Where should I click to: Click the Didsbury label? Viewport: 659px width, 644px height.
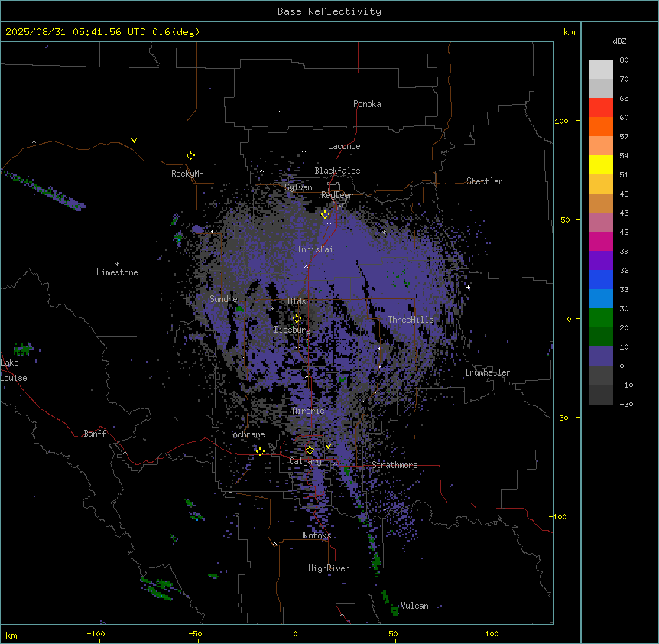pos(293,330)
